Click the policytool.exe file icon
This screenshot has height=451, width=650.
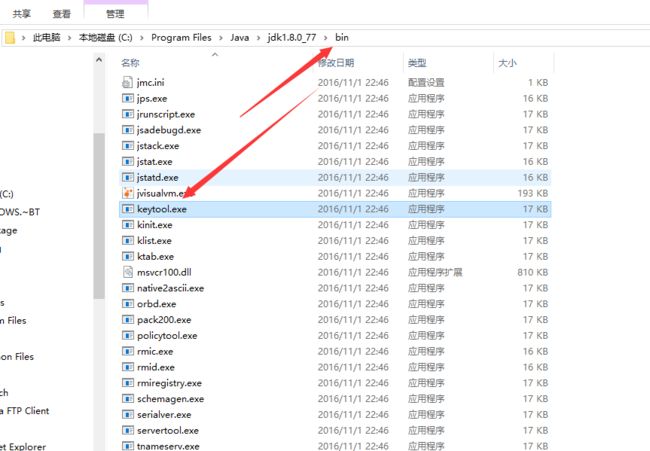pos(127,335)
